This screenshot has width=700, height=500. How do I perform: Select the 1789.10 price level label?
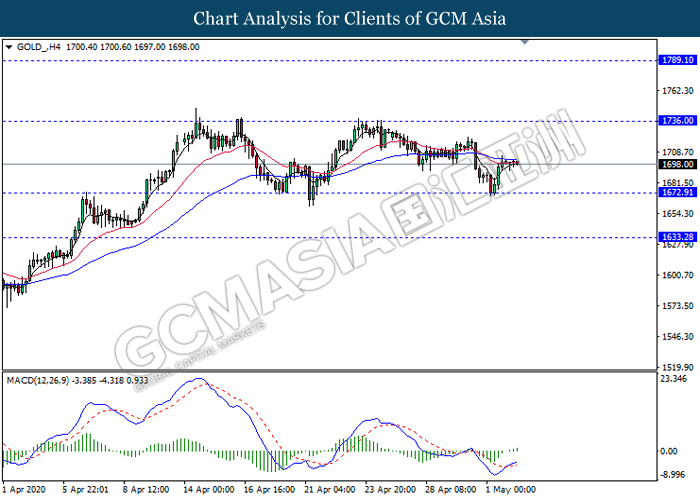click(677, 60)
